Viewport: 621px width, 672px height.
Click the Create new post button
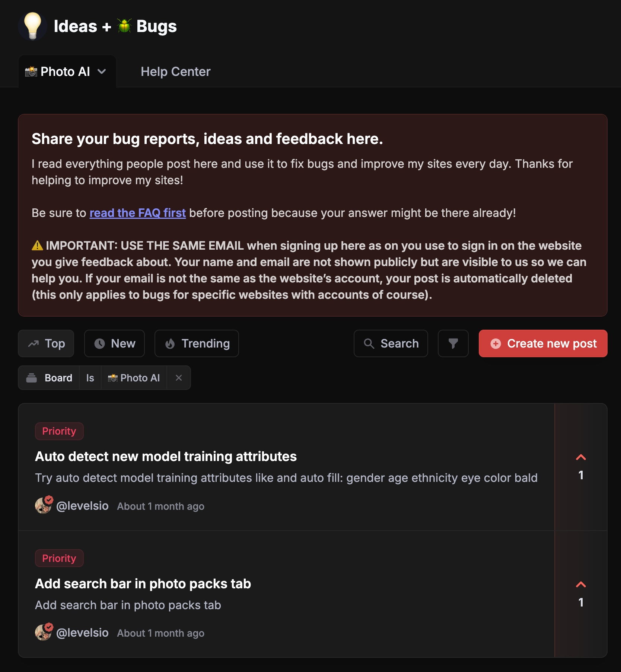click(543, 343)
